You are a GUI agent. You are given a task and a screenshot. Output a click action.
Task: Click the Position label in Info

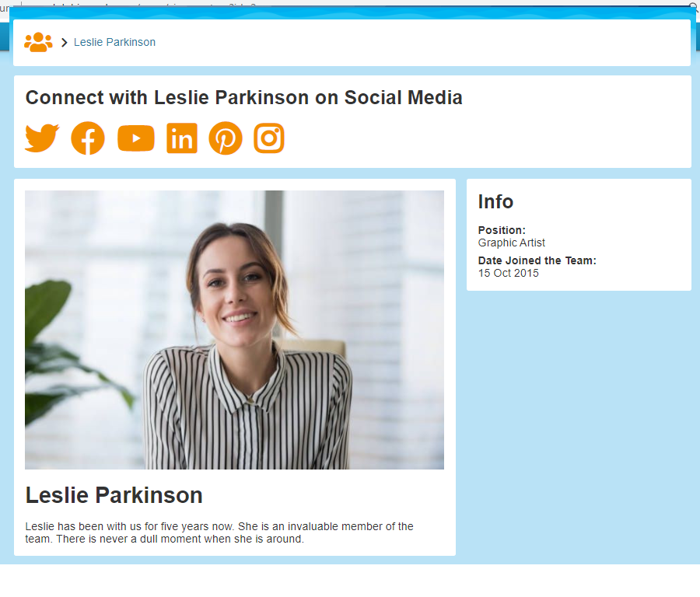tap(502, 230)
